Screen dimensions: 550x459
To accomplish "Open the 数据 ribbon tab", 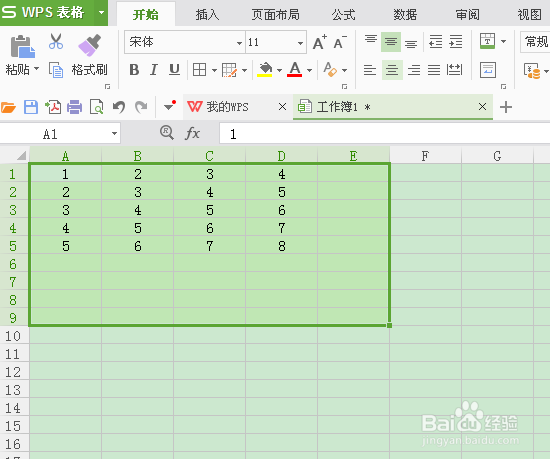I will pyautogui.click(x=405, y=15).
